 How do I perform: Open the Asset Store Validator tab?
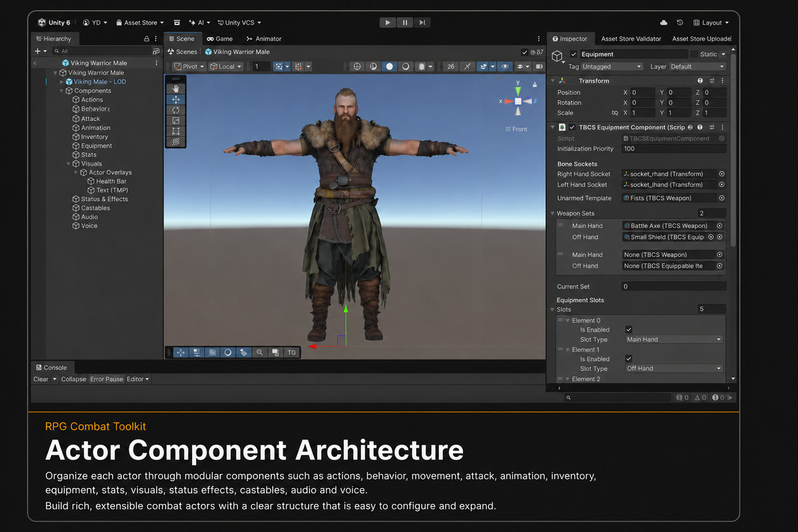click(x=631, y=39)
